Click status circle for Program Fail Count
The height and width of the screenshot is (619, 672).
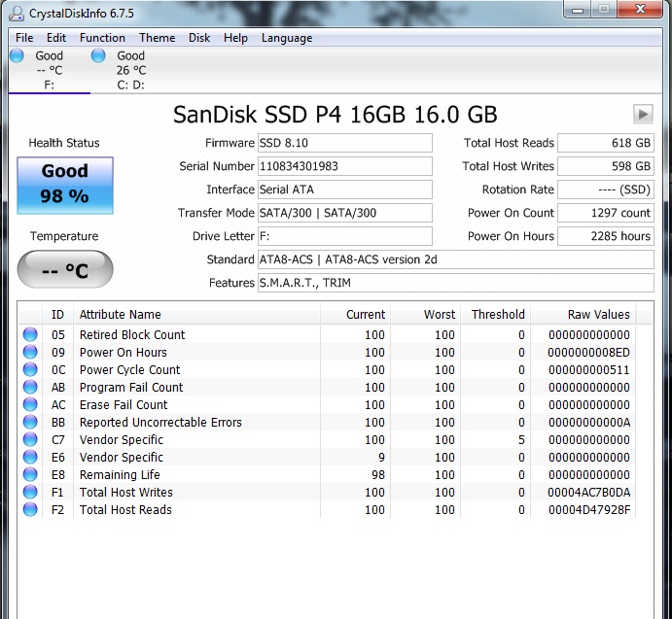pyautogui.click(x=30, y=388)
